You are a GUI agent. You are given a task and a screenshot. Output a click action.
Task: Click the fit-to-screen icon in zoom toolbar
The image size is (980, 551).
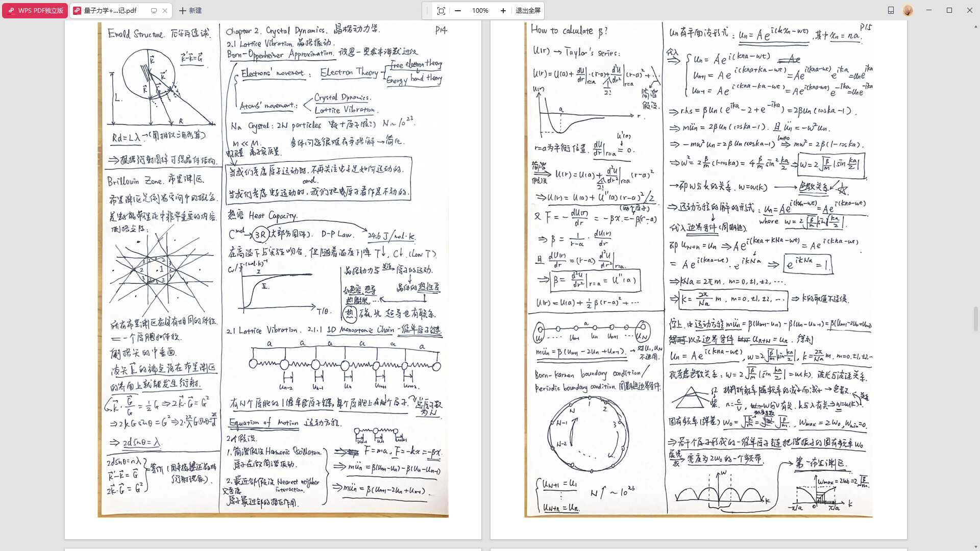pyautogui.click(x=441, y=10)
